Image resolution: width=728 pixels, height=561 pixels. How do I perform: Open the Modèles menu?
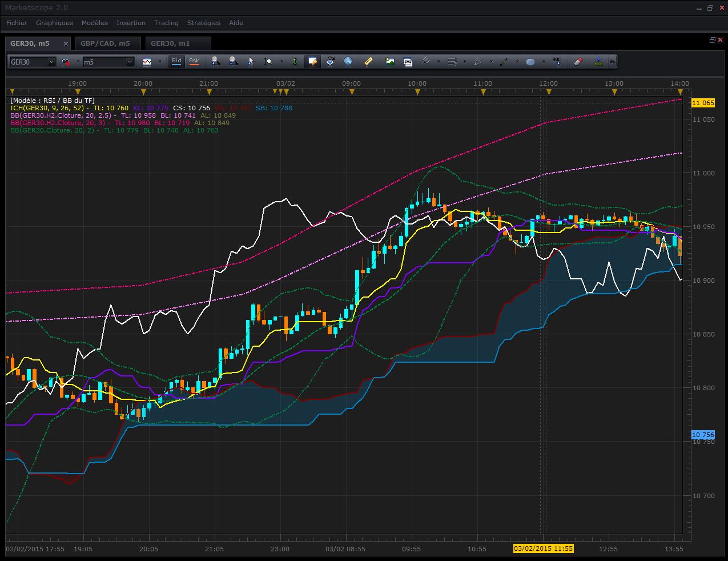tap(94, 23)
